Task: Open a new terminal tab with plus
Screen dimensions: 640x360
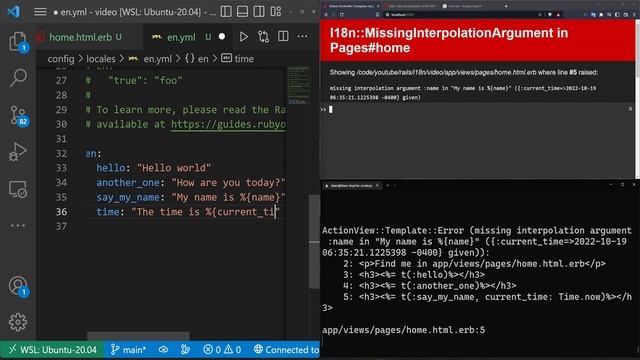Action: (387, 186)
